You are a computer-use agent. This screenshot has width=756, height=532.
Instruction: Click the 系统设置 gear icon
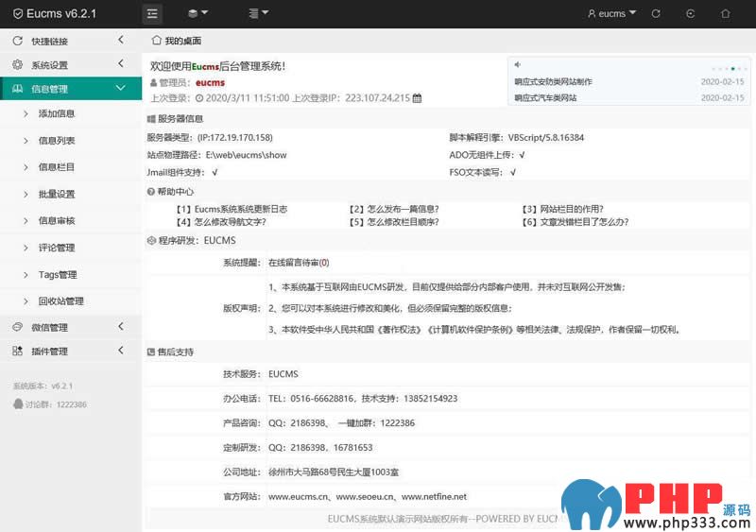pos(18,64)
